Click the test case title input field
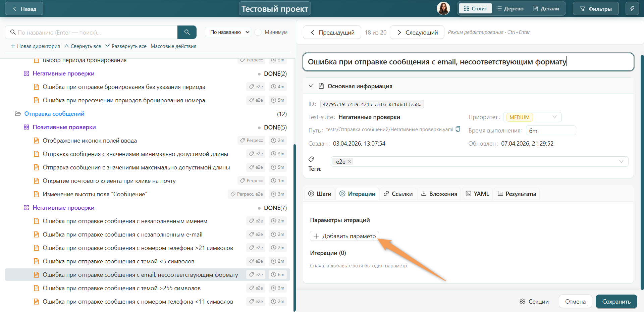The image size is (644, 312). pos(468,62)
